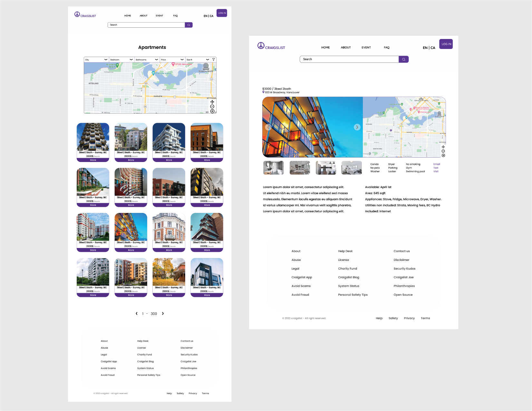This screenshot has width=532, height=411.
Task: Open FAQ menu on detail page
Action: pos(387,47)
